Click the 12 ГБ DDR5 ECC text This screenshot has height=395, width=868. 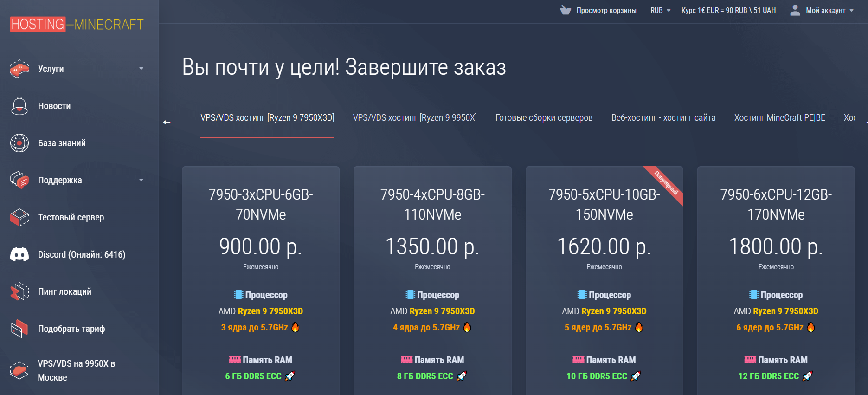pos(769,376)
